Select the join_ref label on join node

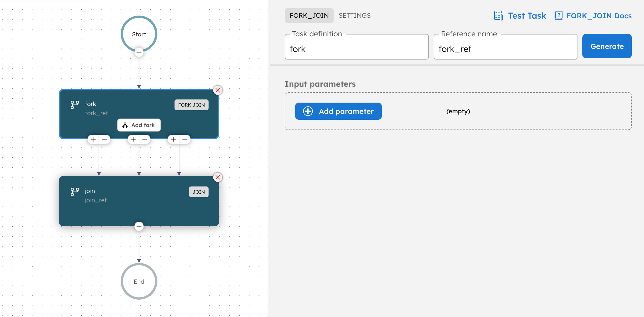(x=96, y=200)
